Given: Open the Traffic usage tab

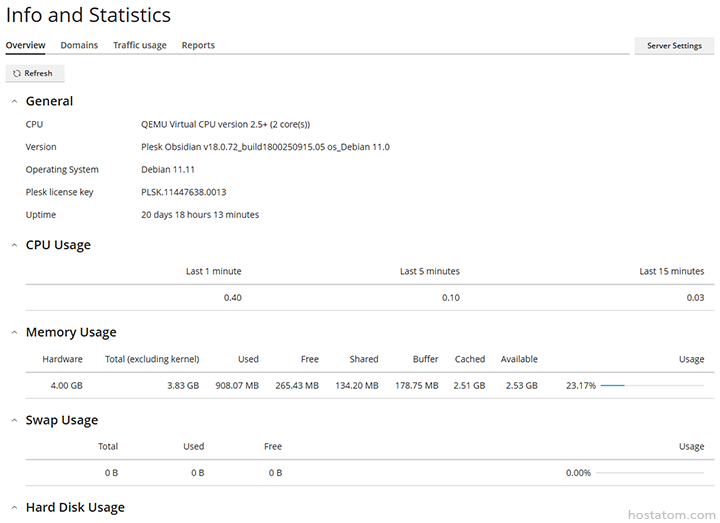Looking at the screenshot, I should click(140, 45).
